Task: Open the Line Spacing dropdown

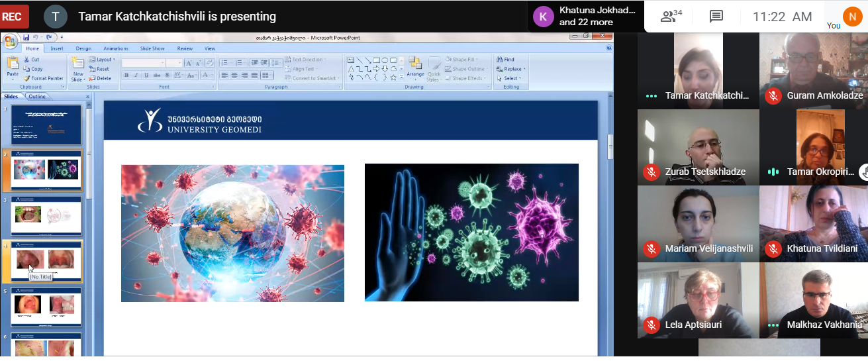Action: (x=276, y=63)
